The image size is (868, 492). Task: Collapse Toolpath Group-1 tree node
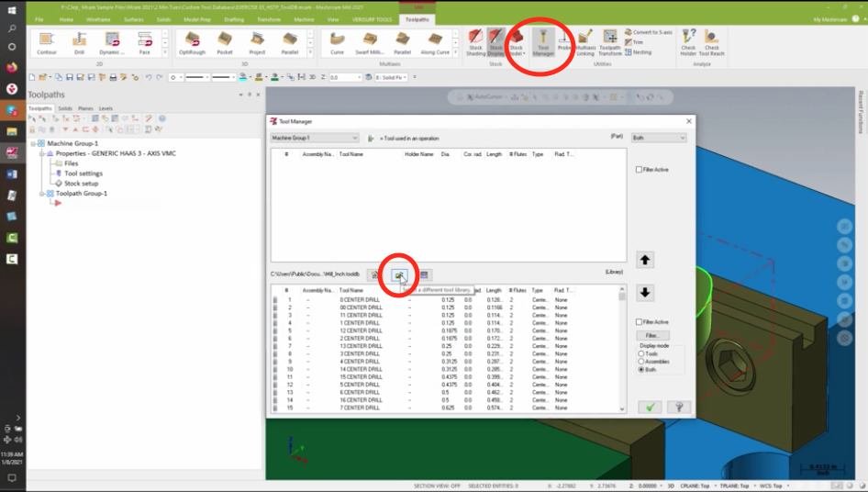click(41, 194)
